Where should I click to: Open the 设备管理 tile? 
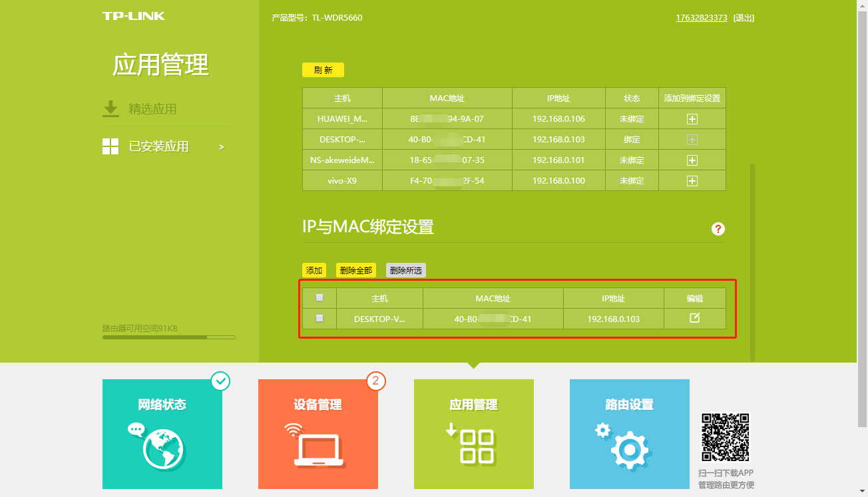click(318, 434)
